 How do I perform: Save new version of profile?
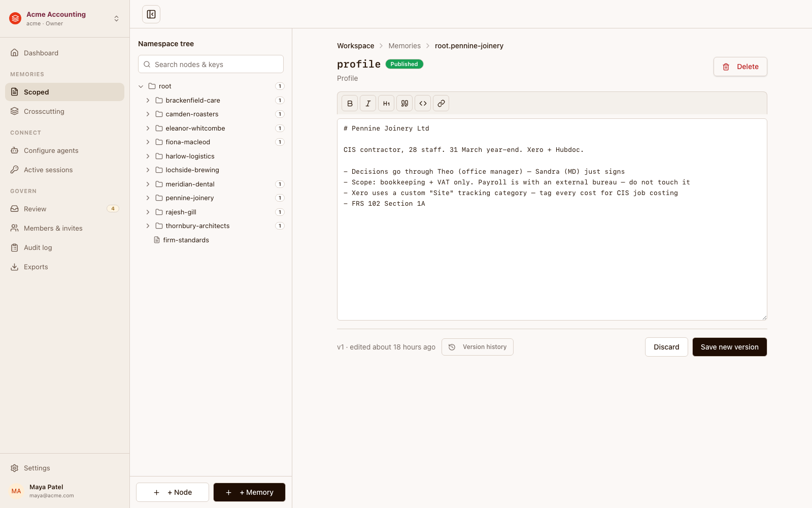click(x=730, y=347)
